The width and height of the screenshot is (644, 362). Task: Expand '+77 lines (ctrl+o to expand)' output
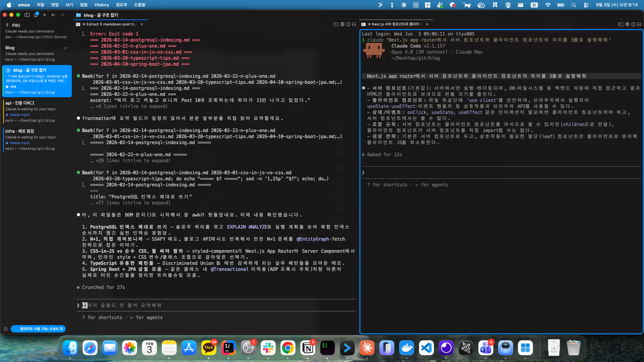point(130,203)
